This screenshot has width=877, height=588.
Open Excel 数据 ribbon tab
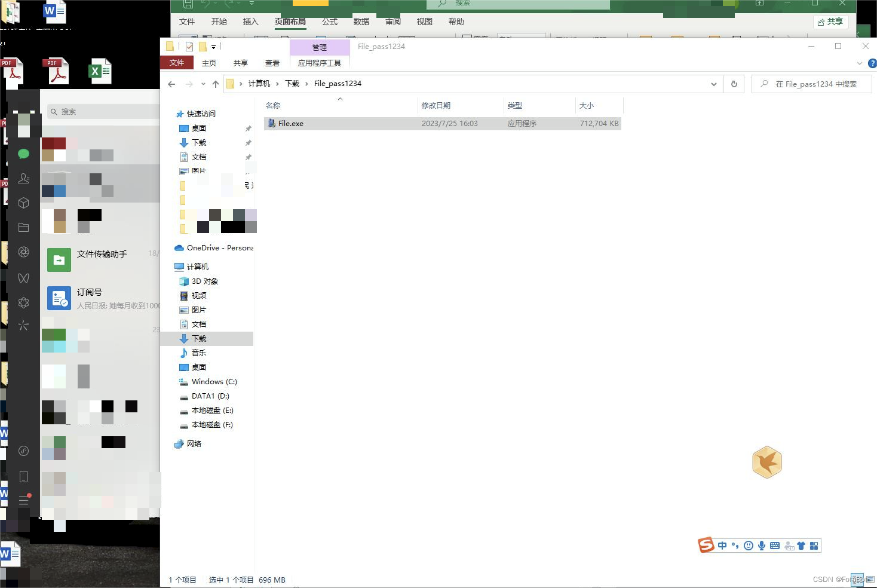coord(361,22)
